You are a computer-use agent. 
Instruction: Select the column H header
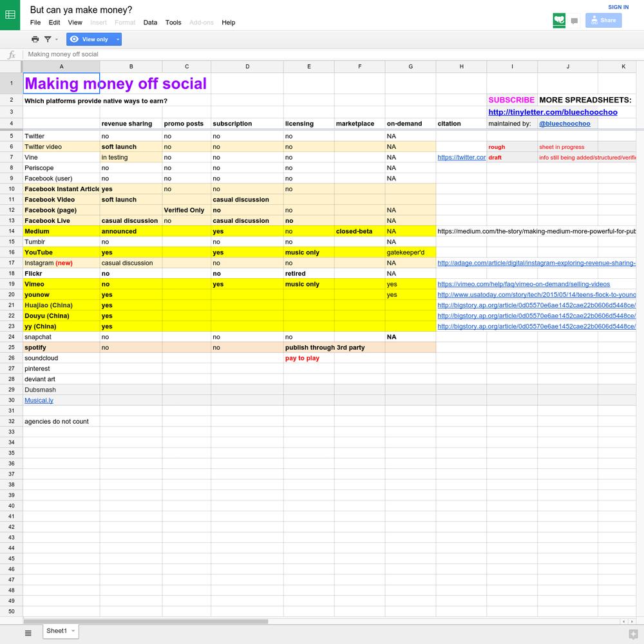point(461,66)
